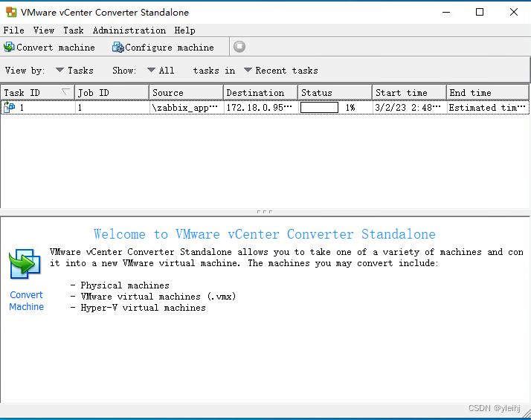Viewport: 531px width, 420px height.
Task: Select the \zabbix_app source cell
Action: (x=186, y=108)
